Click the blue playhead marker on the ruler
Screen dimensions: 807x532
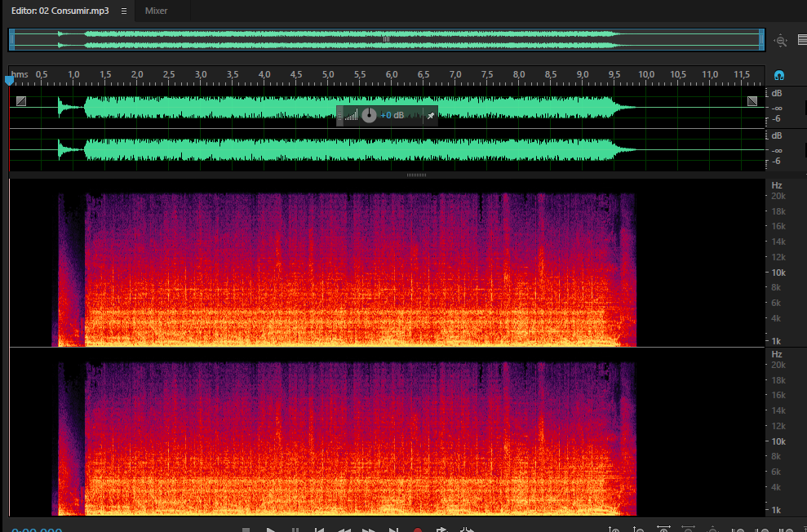tap(9, 80)
